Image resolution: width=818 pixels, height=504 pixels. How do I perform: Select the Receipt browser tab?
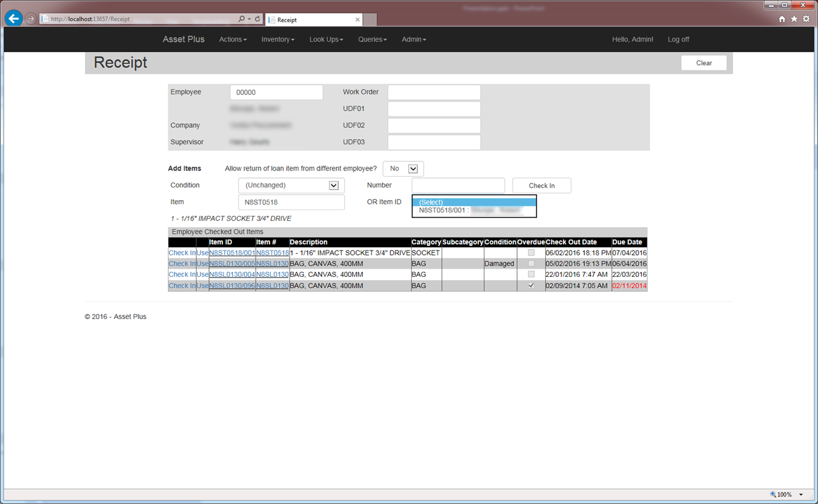[314, 20]
